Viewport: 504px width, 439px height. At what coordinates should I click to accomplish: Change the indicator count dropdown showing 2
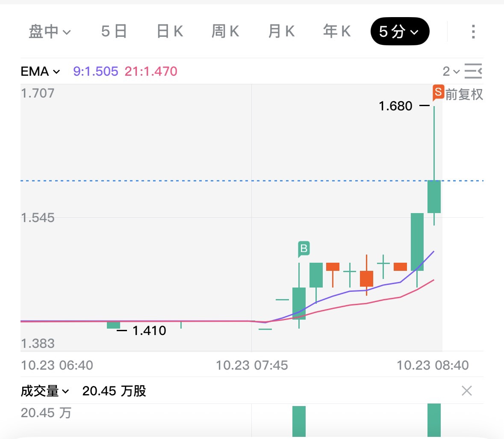(451, 71)
